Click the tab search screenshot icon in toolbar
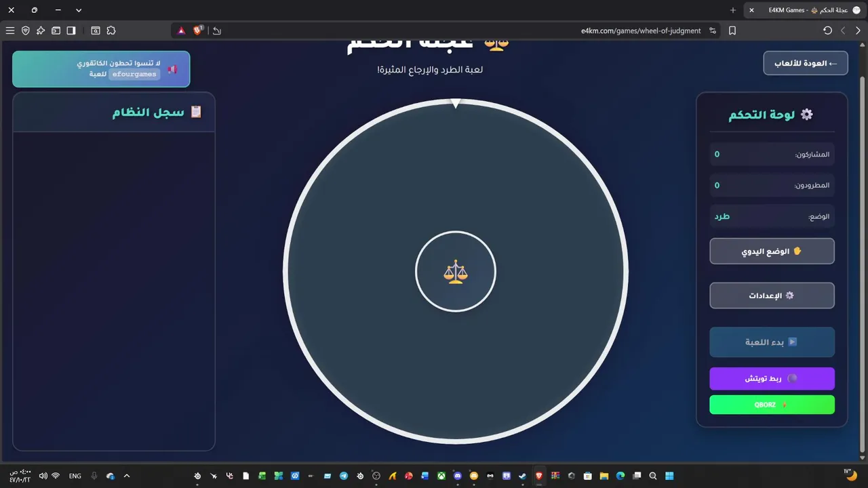The width and height of the screenshot is (868, 488). tap(96, 30)
